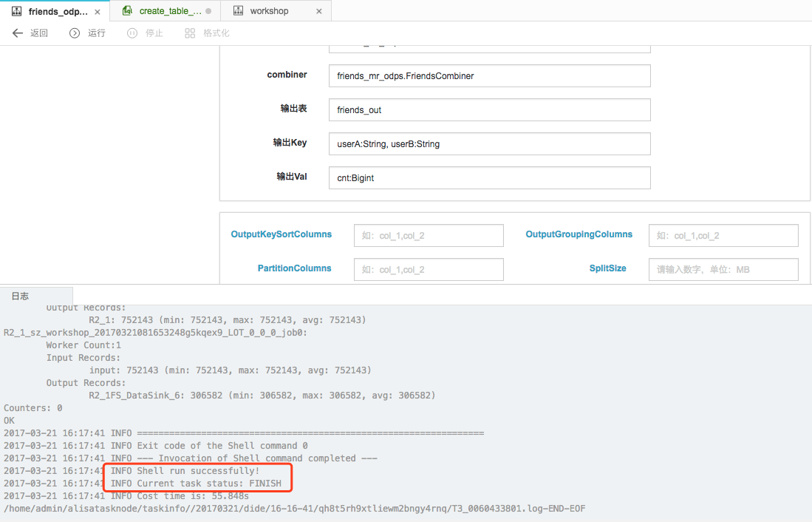This screenshot has width=812, height=522.
Task: Click the 输出表 label
Action: point(293,109)
